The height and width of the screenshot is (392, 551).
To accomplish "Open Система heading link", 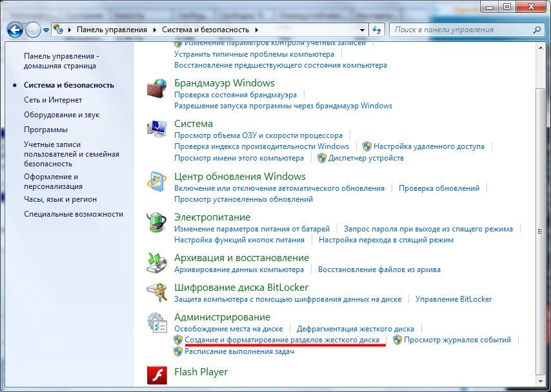I will [x=194, y=124].
